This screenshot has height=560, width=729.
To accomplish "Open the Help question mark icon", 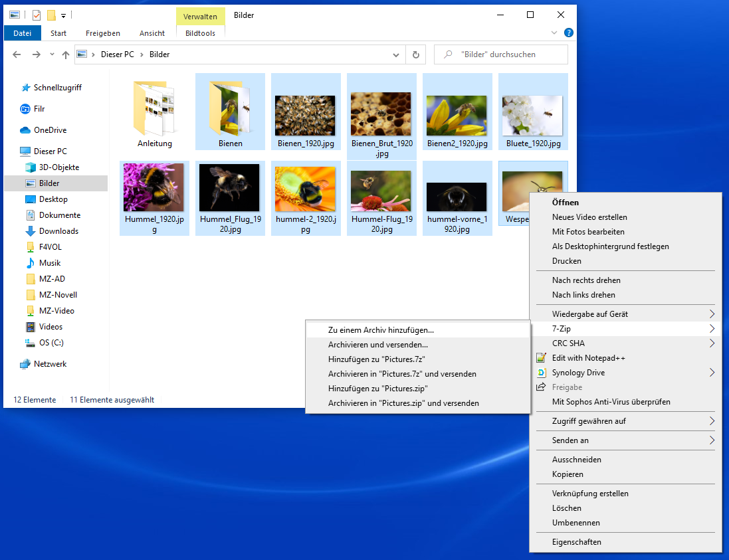I will pyautogui.click(x=569, y=33).
